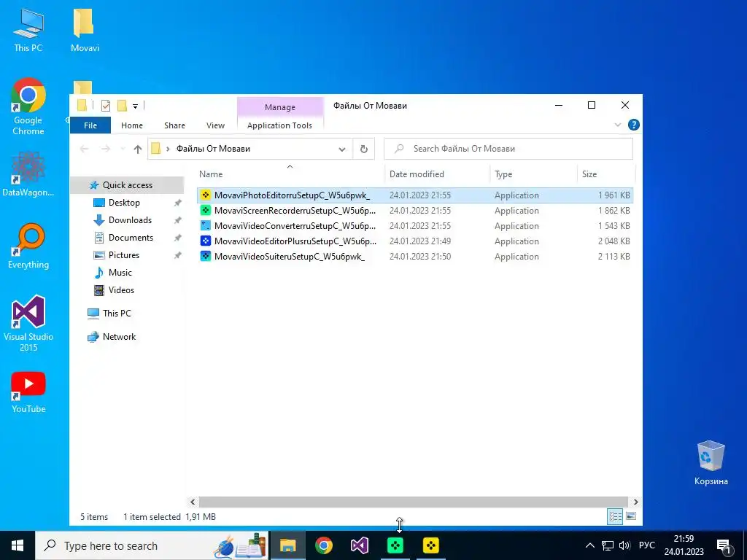
Task: Switch to the View ribbon tab
Action: coord(215,125)
